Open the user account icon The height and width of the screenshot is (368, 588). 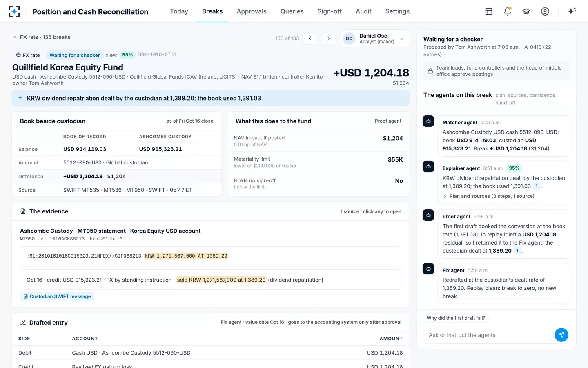pyautogui.click(x=545, y=11)
